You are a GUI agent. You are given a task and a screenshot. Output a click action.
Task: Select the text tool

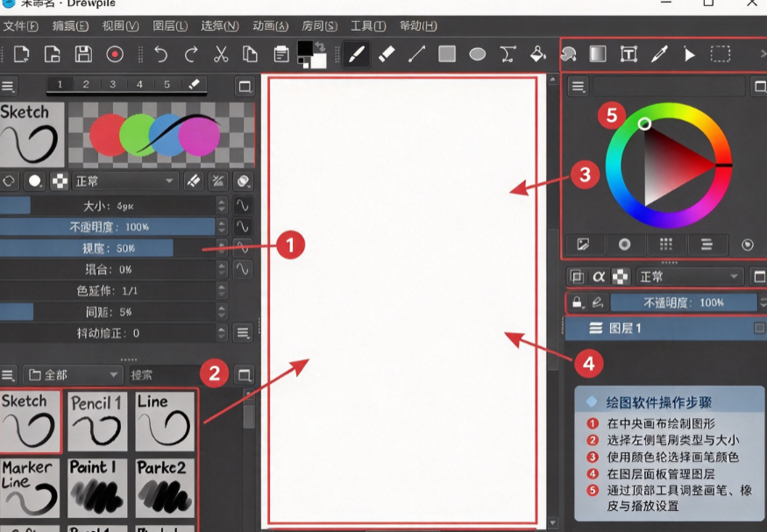tap(629, 53)
